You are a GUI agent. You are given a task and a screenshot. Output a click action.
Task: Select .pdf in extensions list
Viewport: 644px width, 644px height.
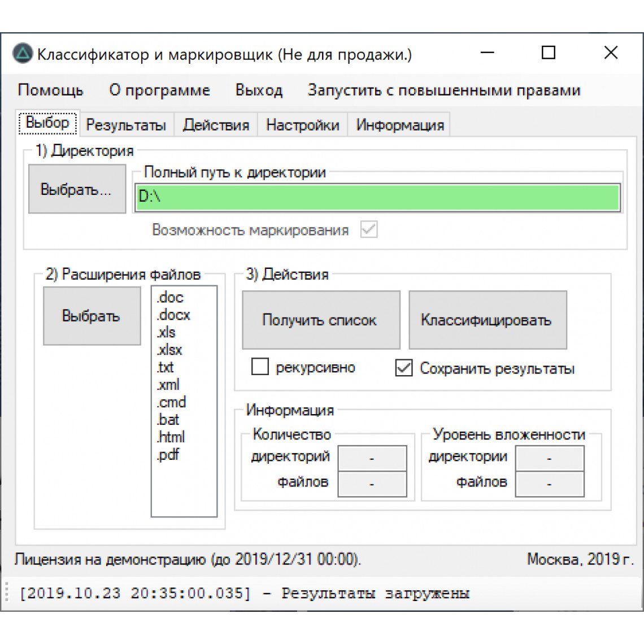(168, 455)
